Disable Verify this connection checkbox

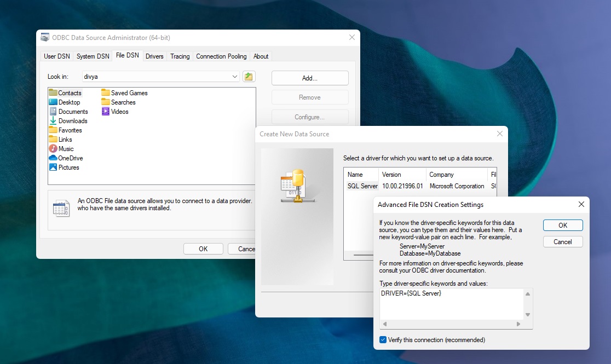[382, 340]
